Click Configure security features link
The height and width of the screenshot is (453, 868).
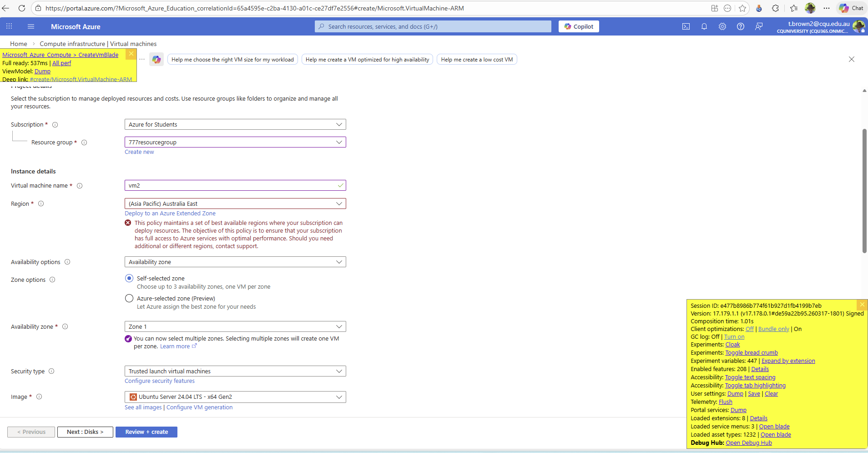[160, 381]
